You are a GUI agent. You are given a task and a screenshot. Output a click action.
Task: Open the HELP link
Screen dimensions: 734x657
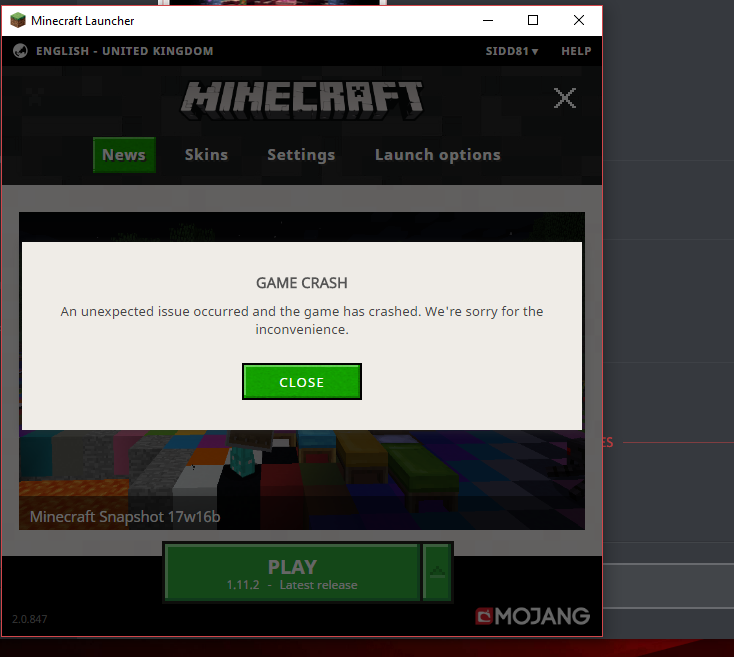(576, 51)
